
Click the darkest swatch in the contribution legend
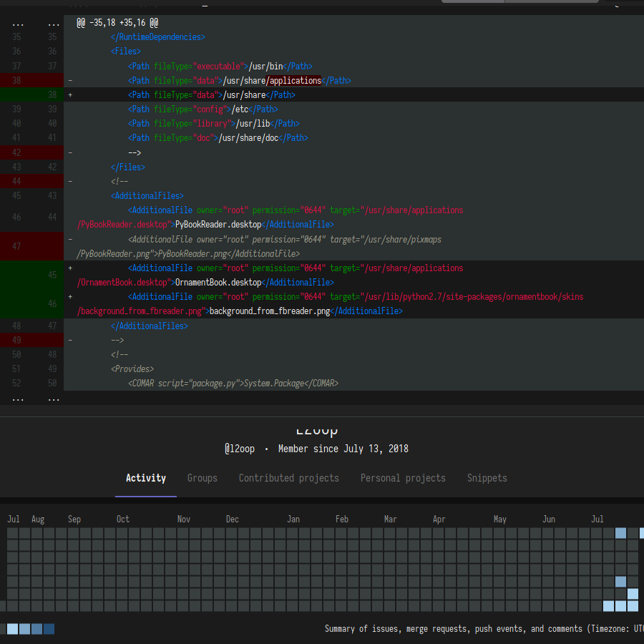click(x=49, y=629)
